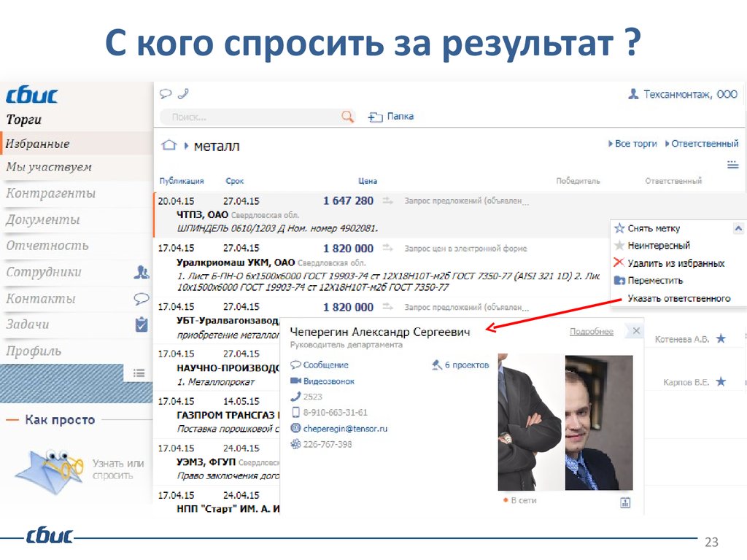Image resolution: width=747 pixels, height=560 pixels.
Task: Go to home folder icon in breadcrumb
Action: [169, 145]
